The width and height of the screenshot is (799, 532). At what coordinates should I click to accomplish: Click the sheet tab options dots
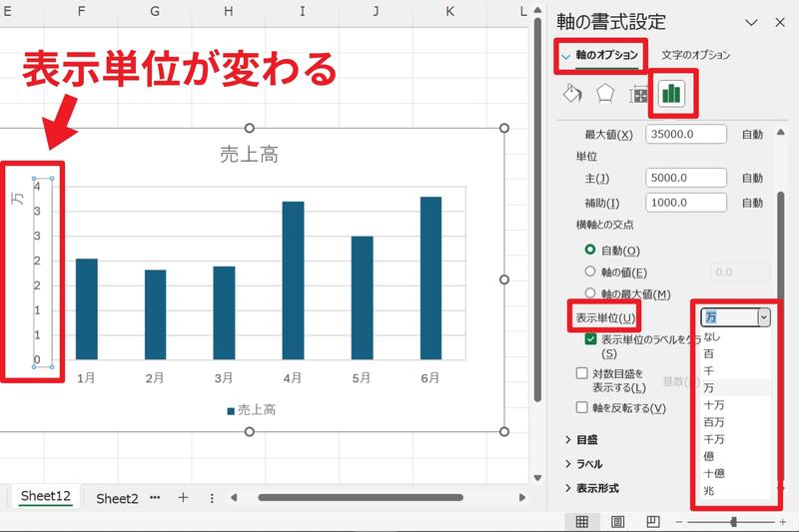coord(212,498)
